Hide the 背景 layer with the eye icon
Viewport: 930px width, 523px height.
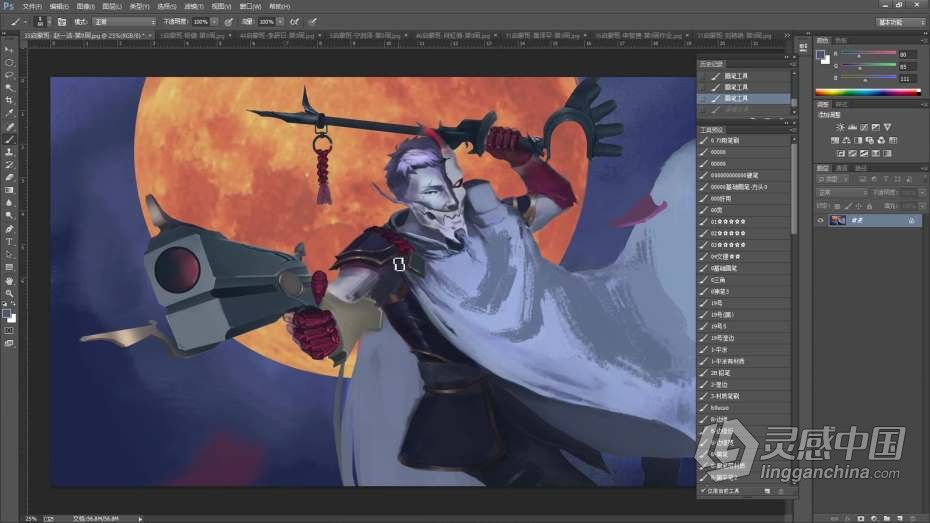click(821, 221)
